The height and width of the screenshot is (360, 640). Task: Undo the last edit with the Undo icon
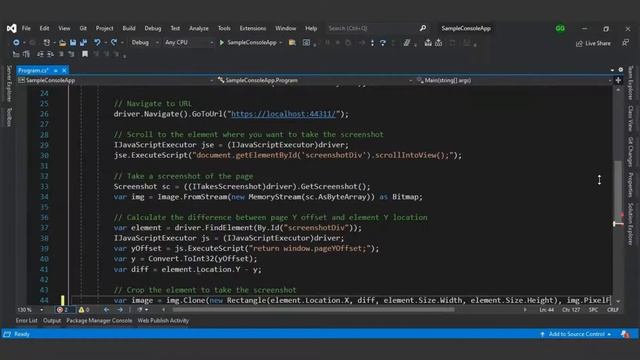click(x=97, y=42)
